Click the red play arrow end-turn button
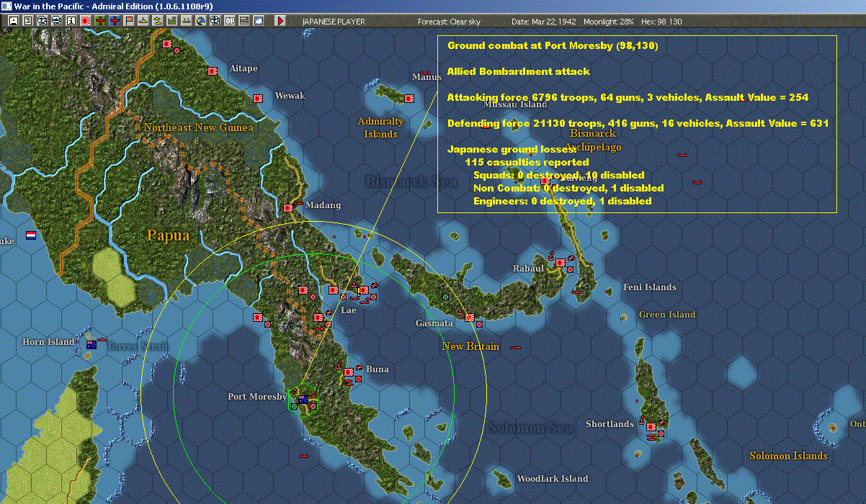Screen dimensions: 866x504 280,21
